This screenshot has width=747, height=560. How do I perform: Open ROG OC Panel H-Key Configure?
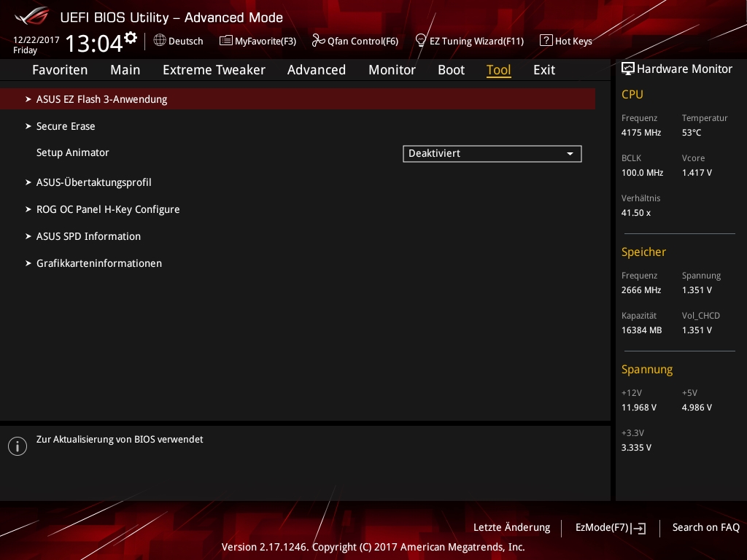[x=108, y=209]
